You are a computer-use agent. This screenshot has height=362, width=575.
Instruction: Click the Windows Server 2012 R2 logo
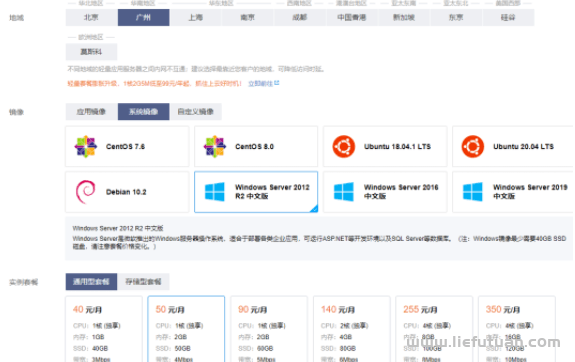(215, 192)
